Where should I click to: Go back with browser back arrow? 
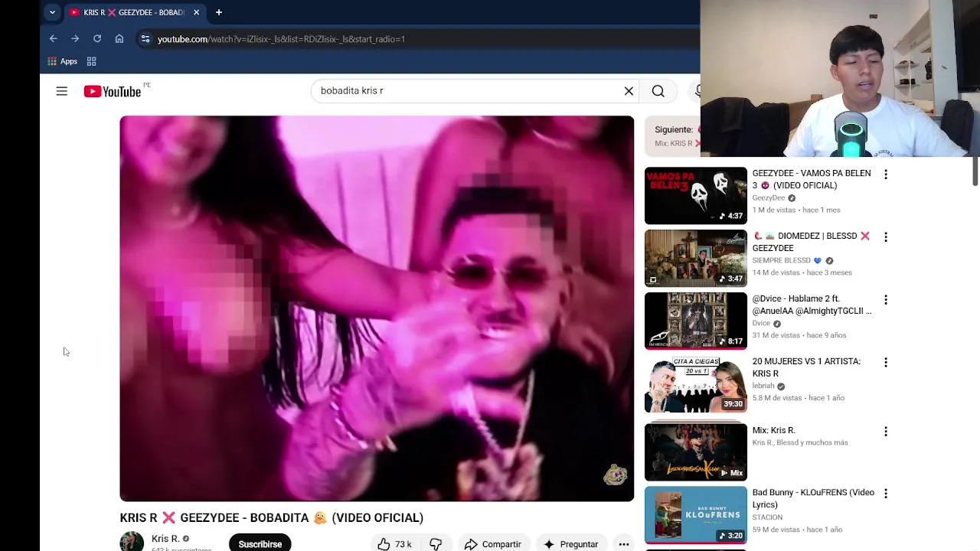[x=53, y=39]
